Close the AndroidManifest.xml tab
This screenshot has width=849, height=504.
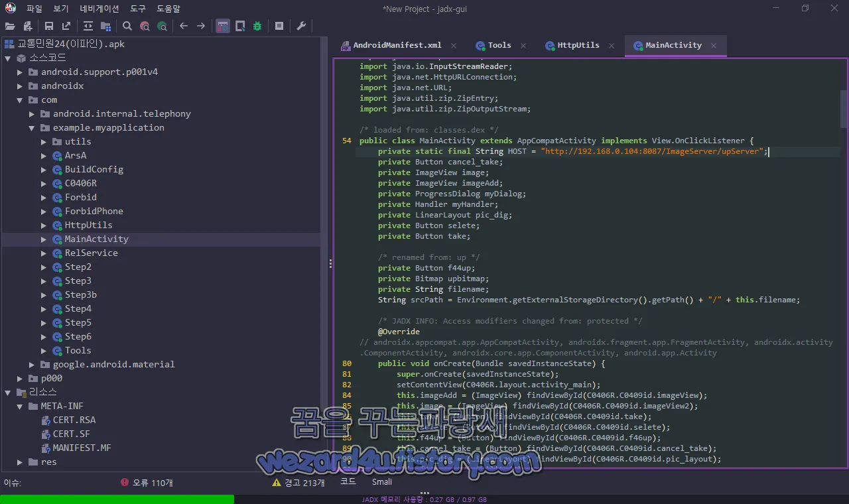[x=454, y=46]
